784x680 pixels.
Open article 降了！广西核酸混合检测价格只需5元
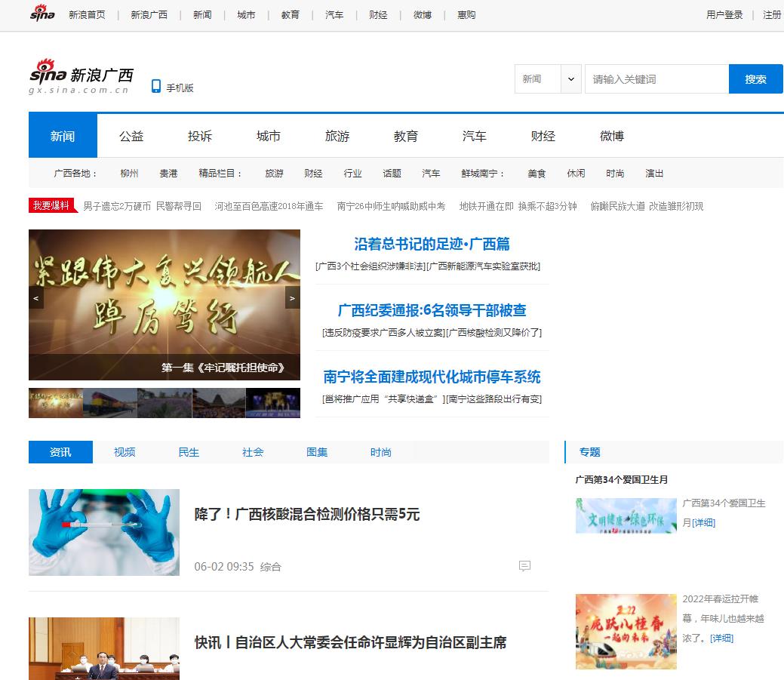click(x=307, y=514)
